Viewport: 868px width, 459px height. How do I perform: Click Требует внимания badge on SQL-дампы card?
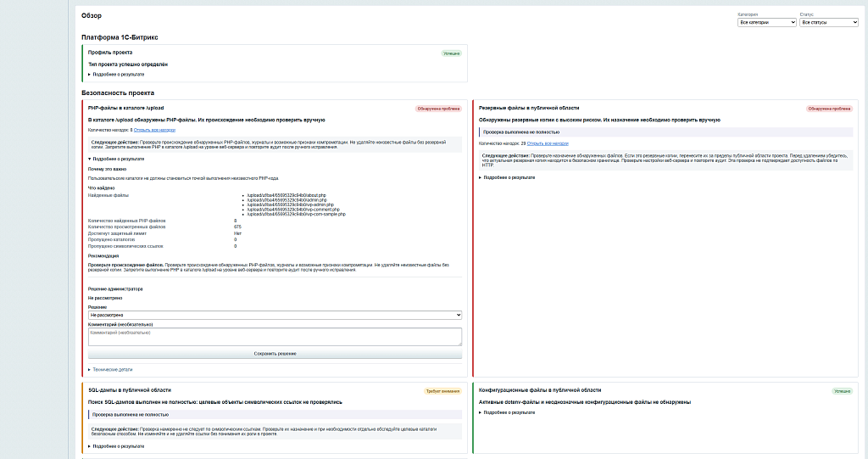pyautogui.click(x=442, y=391)
